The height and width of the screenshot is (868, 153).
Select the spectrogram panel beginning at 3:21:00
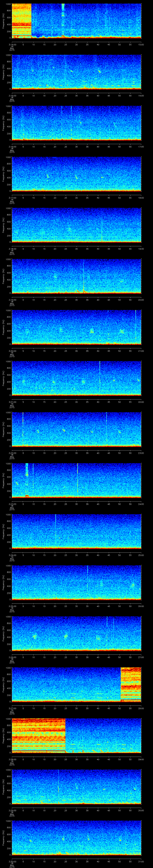76,378
